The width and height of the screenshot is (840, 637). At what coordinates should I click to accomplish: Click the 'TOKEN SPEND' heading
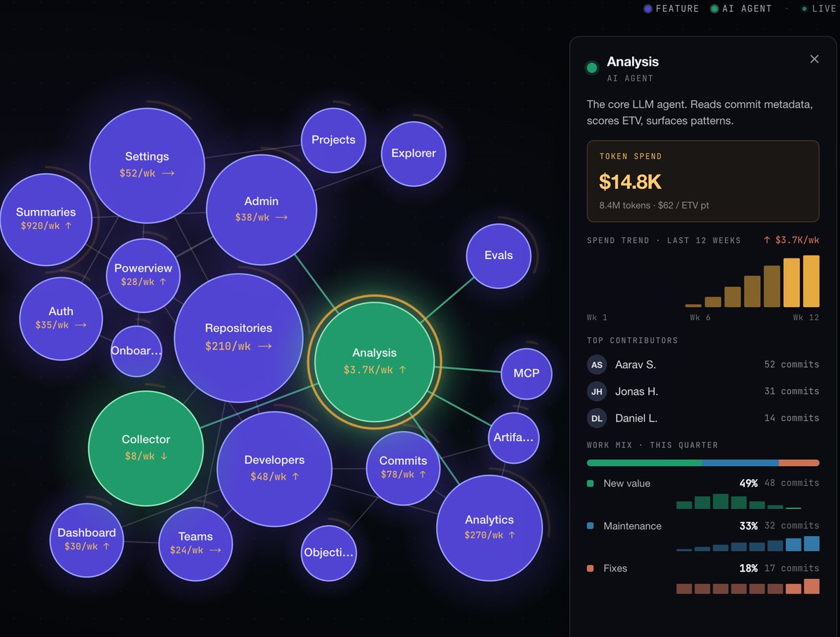[x=631, y=156]
